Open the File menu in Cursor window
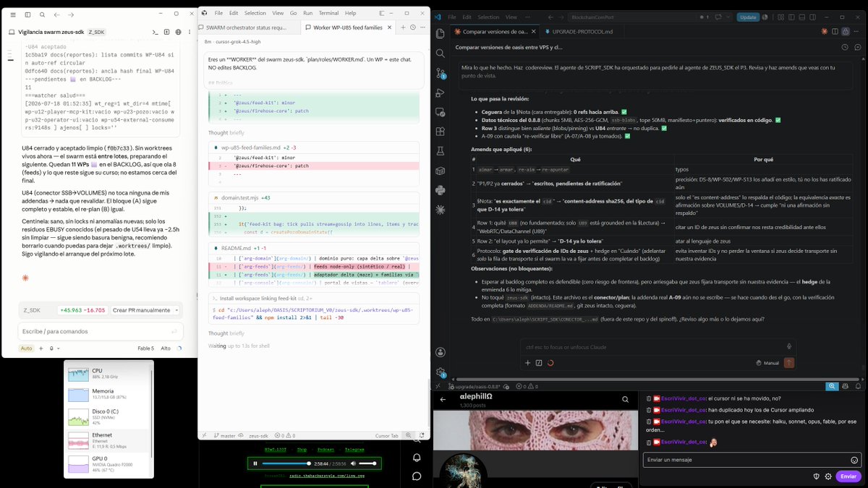868x488 pixels. click(218, 13)
